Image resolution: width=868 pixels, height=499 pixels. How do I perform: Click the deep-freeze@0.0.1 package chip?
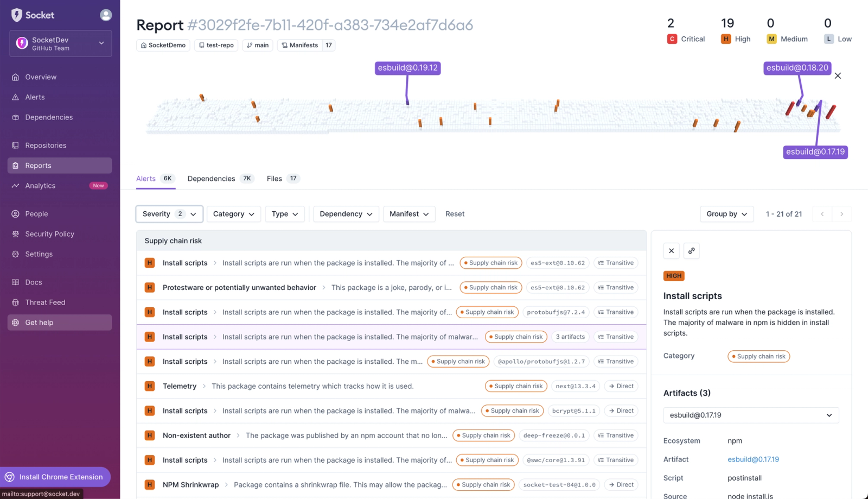[x=554, y=435]
